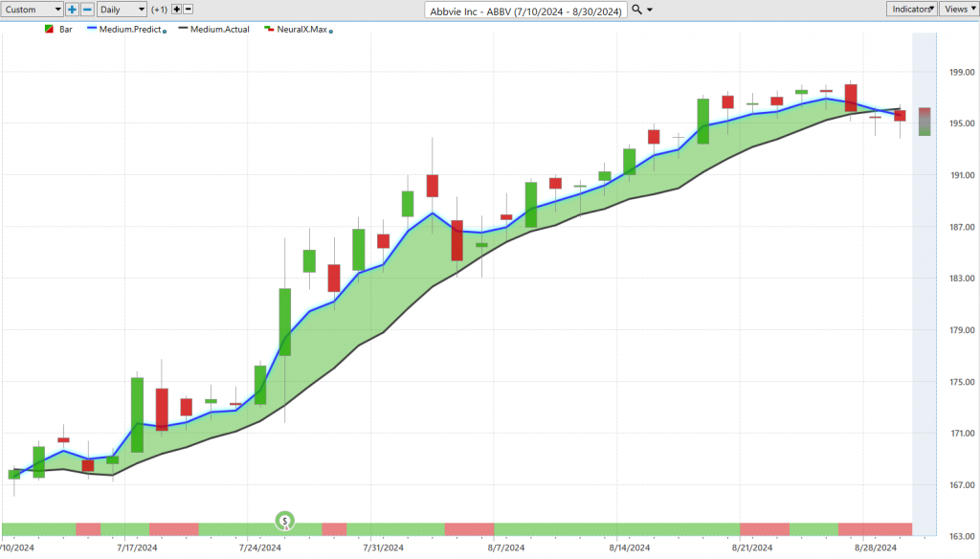Click the Bar legend color icon
The image size is (980, 559).
(50, 30)
